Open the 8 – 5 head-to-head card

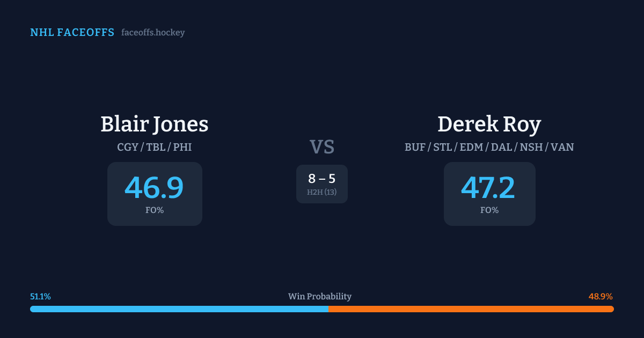click(322, 183)
